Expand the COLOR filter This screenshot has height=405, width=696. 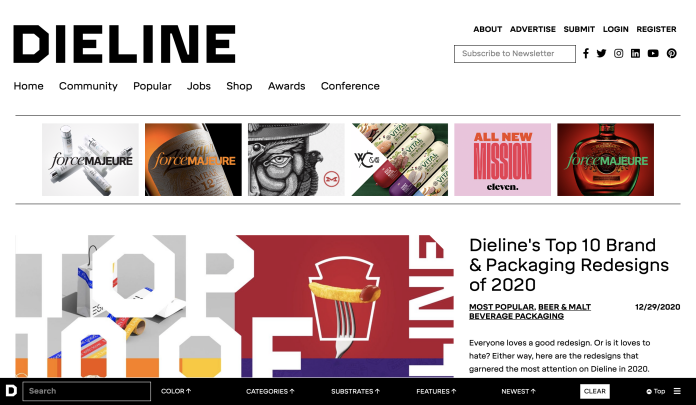(176, 391)
